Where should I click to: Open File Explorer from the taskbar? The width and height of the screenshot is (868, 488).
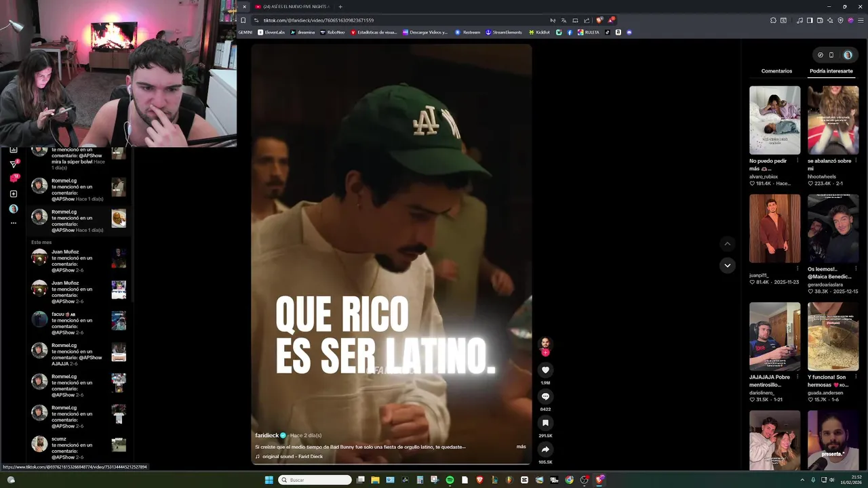tap(375, 480)
